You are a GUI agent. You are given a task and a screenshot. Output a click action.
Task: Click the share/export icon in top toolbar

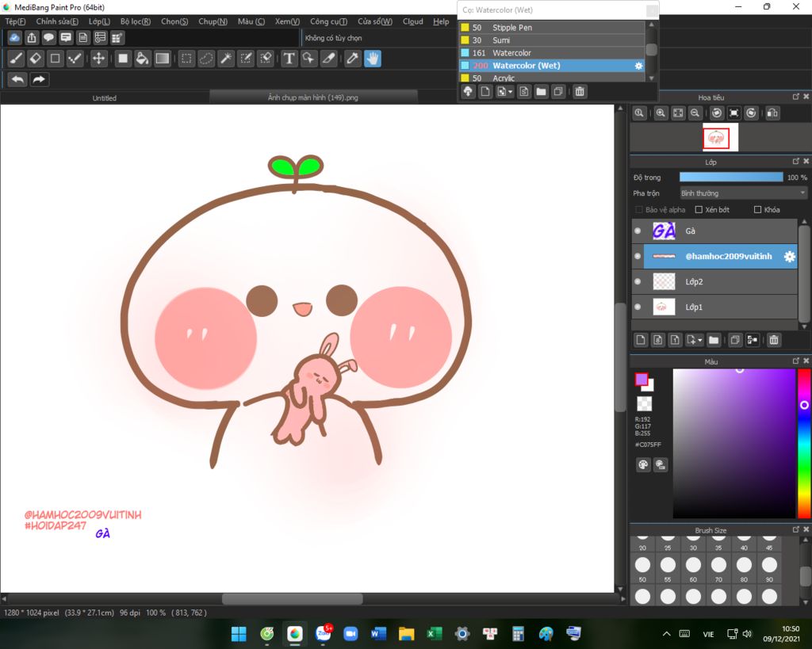click(x=32, y=38)
